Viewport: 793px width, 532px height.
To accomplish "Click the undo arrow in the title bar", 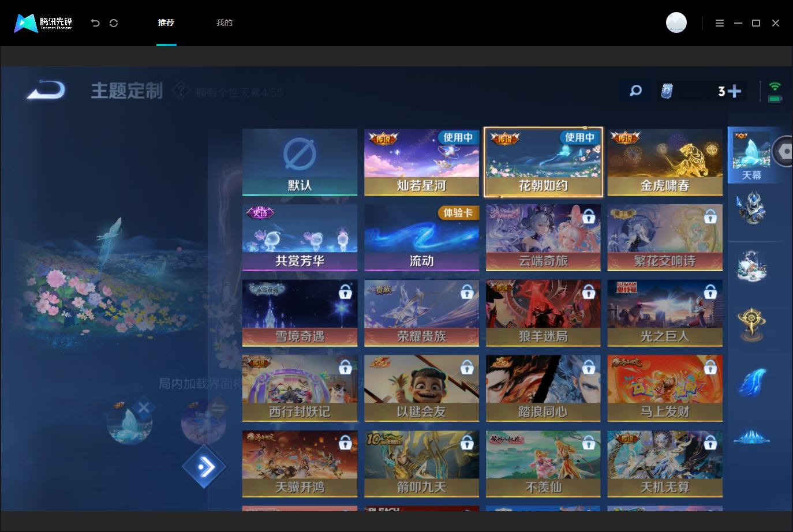I will (95, 23).
